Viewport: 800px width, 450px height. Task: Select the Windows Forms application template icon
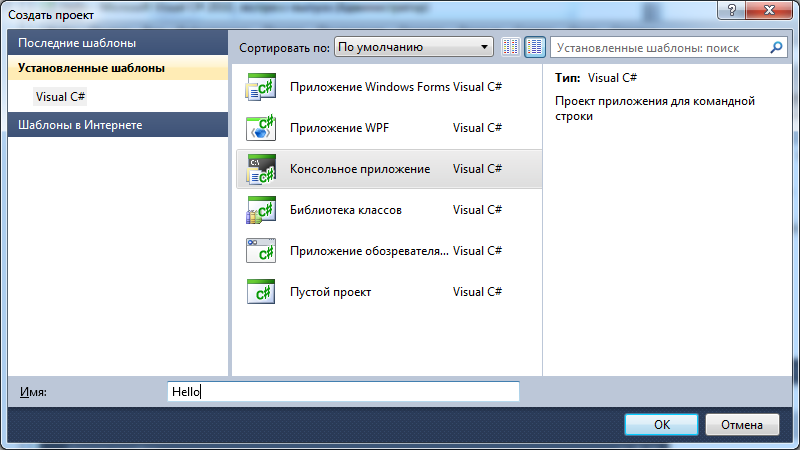coord(261,87)
